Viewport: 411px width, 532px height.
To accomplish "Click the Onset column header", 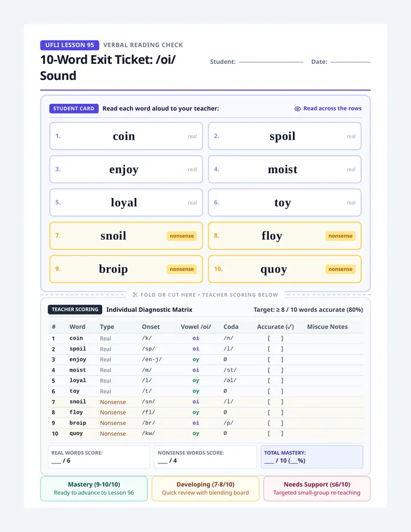I will tap(151, 327).
